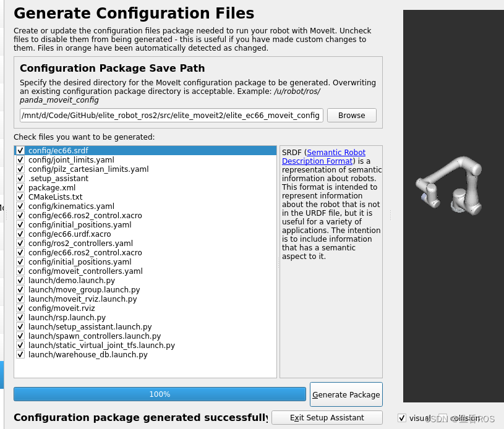The height and width of the screenshot is (429, 504).
Task: Select the launch/setup_assistant.launch.py row
Action: [145, 327]
